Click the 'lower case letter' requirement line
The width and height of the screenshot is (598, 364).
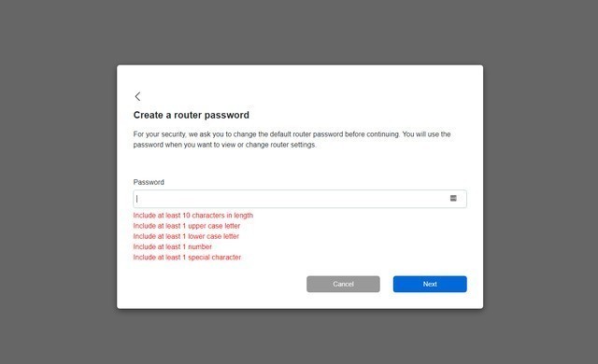click(x=186, y=236)
